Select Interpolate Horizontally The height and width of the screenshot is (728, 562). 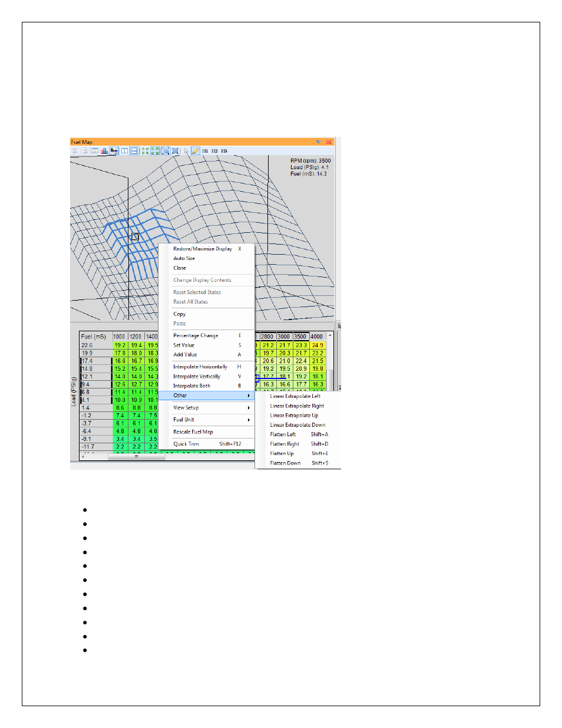point(207,367)
